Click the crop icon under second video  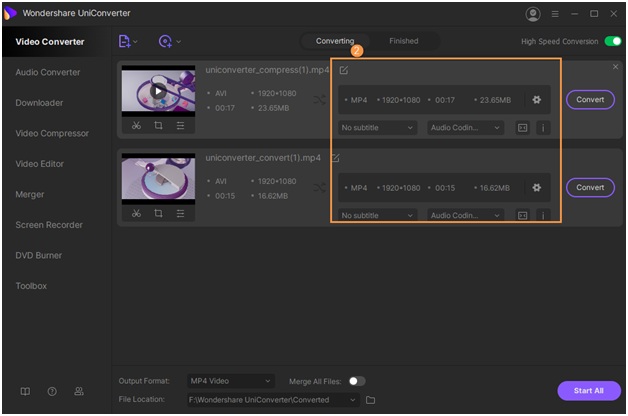(x=158, y=214)
